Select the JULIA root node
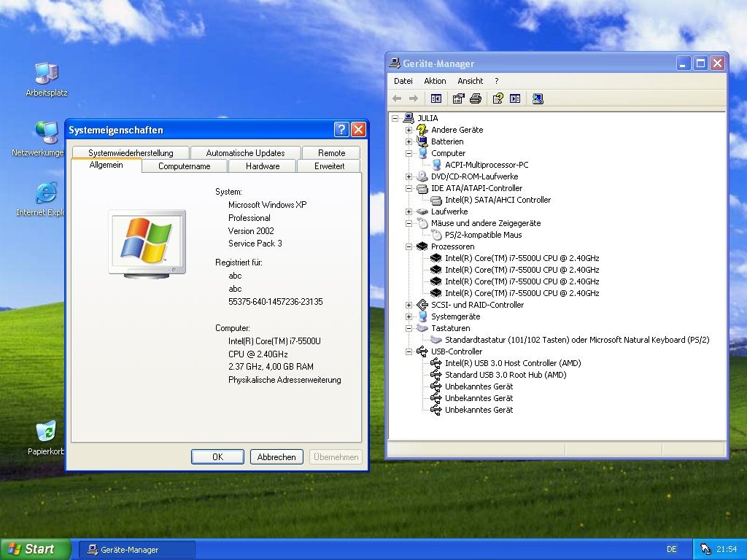 (427, 118)
